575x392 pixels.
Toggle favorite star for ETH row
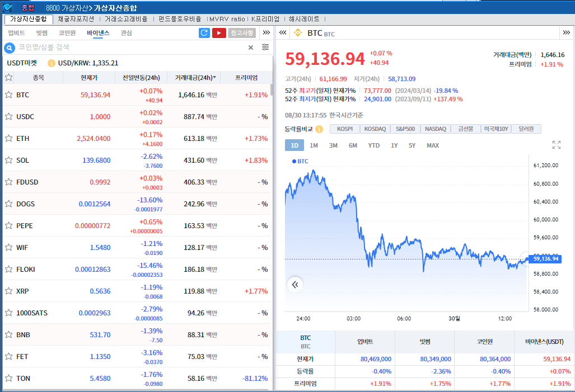click(x=9, y=138)
